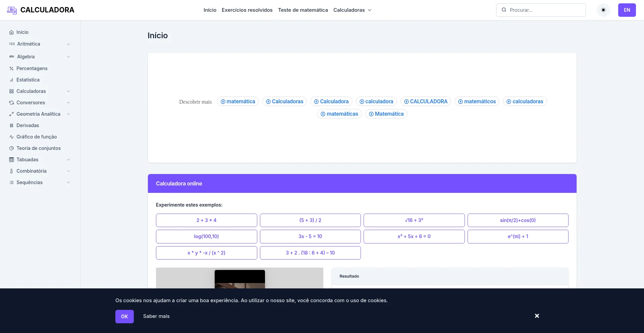
Task: Click the Derivadas sidebar icon
Action: pyautogui.click(x=11, y=125)
